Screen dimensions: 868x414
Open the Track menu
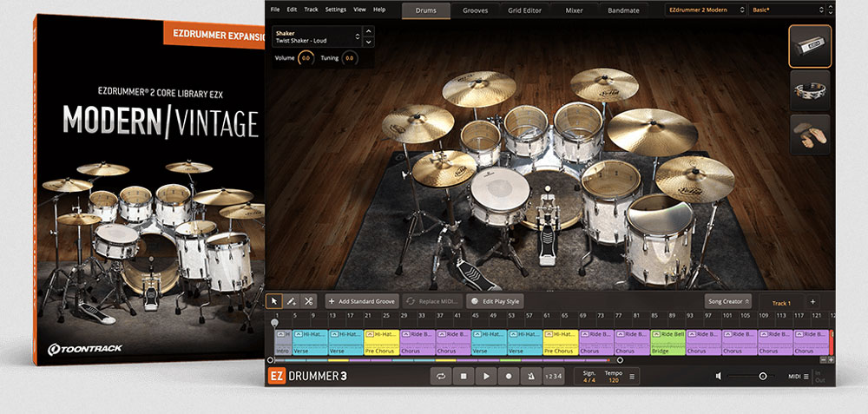[311, 10]
